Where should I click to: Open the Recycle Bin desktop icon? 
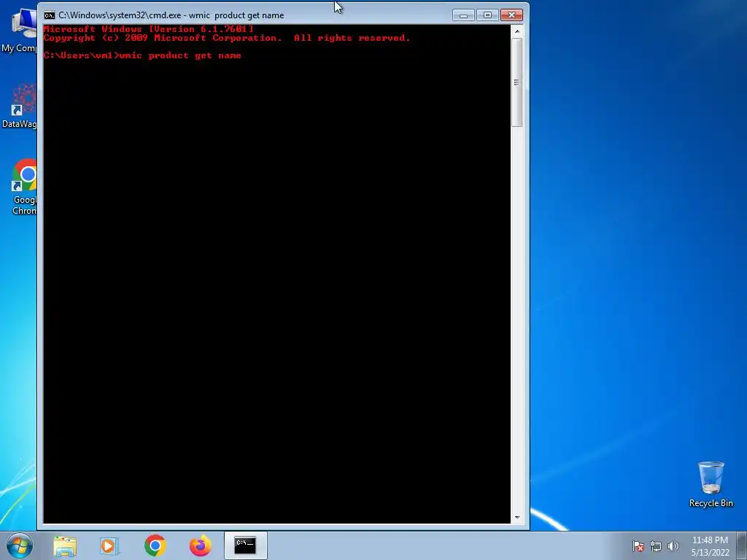[711, 484]
